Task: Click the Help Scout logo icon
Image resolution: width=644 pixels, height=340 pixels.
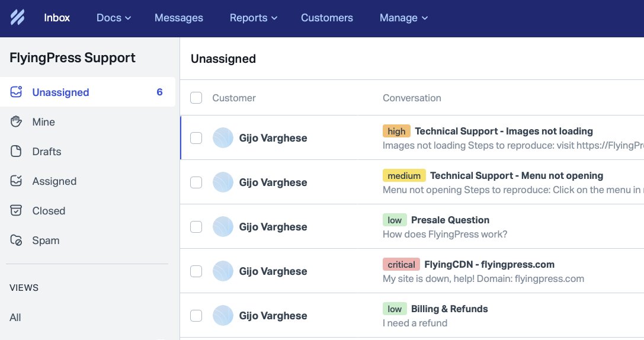Action: (x=17, y=17)
